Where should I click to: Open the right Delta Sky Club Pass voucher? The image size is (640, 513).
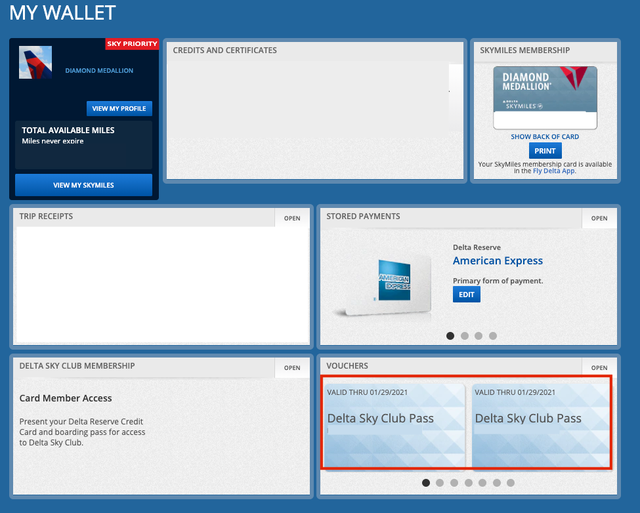541,425
